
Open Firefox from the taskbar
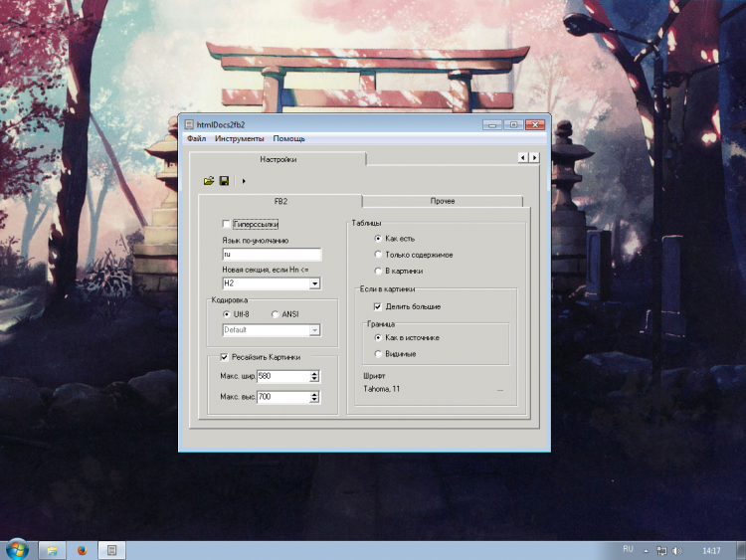tap(82, 549)
